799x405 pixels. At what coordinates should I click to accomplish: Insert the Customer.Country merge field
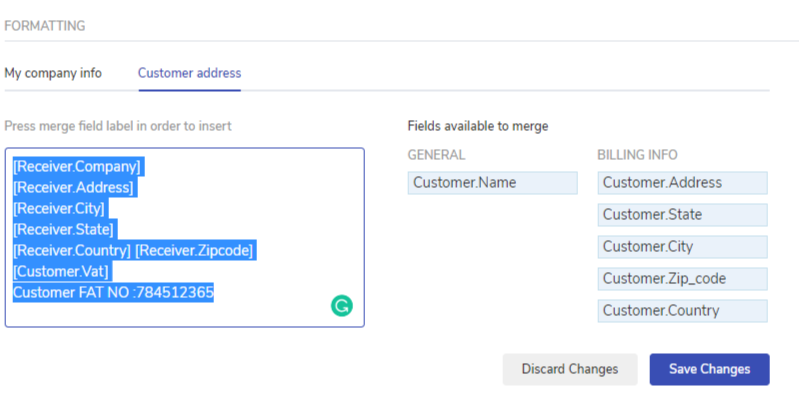(681, 311)
